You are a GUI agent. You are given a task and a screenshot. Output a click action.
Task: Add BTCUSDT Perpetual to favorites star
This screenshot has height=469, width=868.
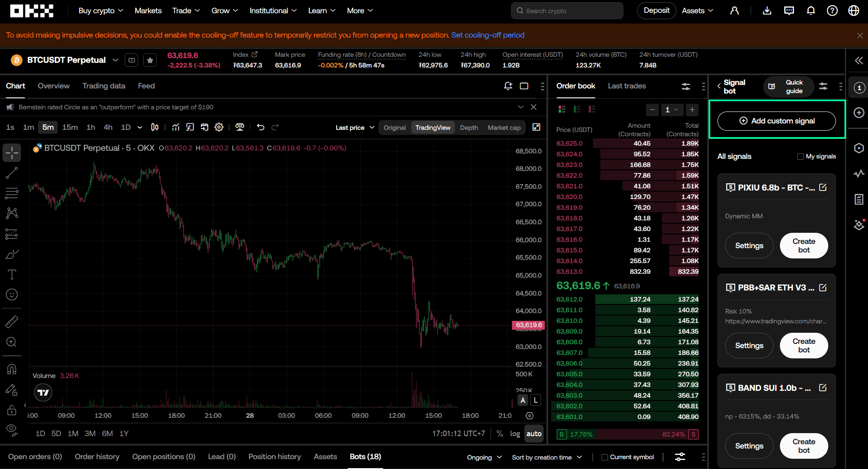[150, 60]
